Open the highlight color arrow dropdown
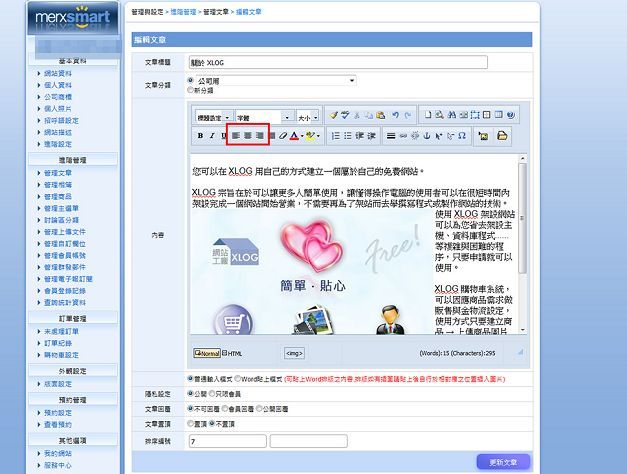Screen dimensions: 627x474 coord(318,136)
